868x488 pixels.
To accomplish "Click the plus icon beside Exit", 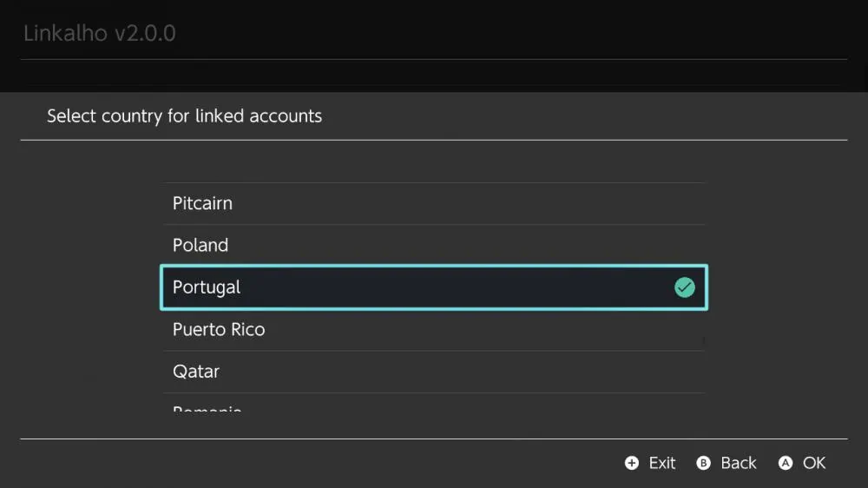I will [632, 463].
